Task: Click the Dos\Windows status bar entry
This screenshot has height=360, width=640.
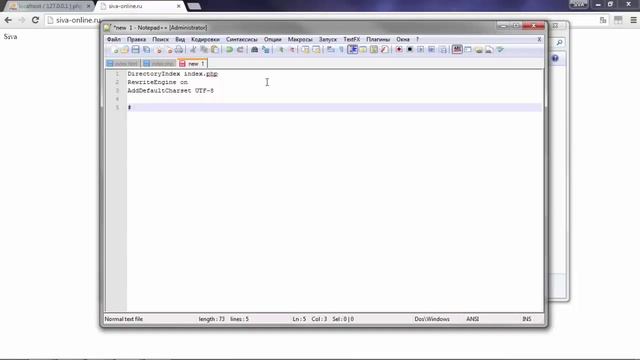Action: point(432,319)
